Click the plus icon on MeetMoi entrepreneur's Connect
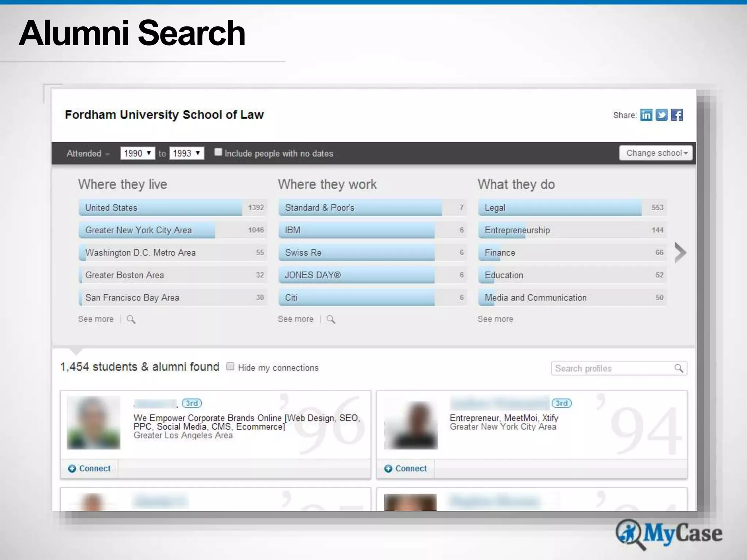The width and height of the screenshot is (747, 560). point(388,468)
